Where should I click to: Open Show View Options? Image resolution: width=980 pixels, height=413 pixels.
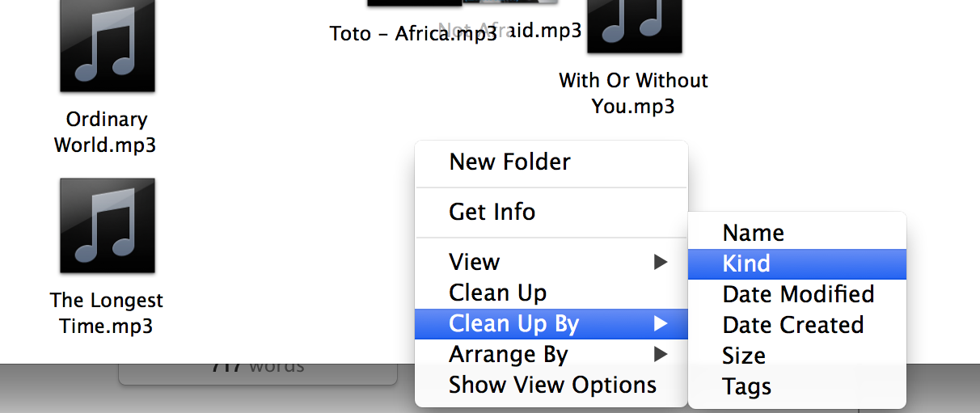[x=551, y=385]
